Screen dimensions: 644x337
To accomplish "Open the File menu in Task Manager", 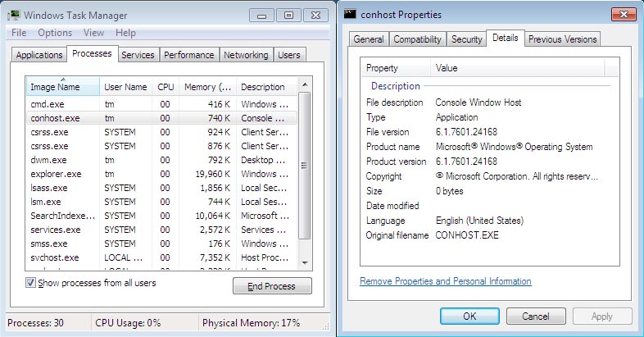I will [x=19, y=33].
